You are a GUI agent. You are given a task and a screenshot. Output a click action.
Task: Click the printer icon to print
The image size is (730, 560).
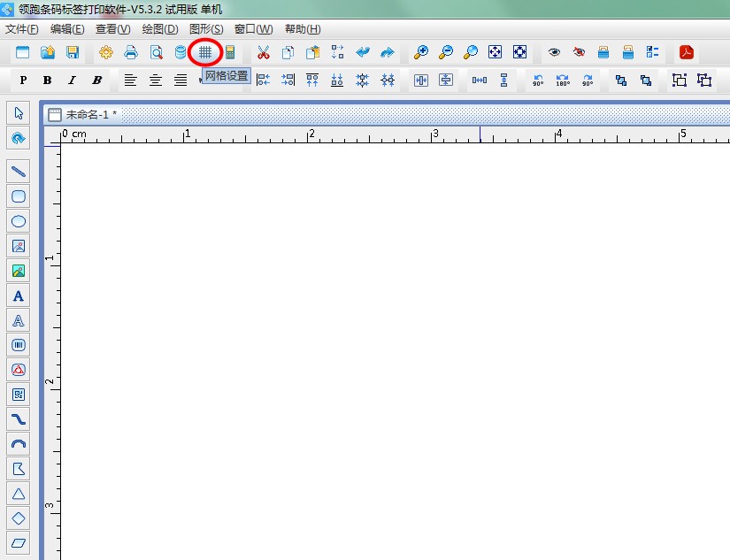tap(131, 52)
